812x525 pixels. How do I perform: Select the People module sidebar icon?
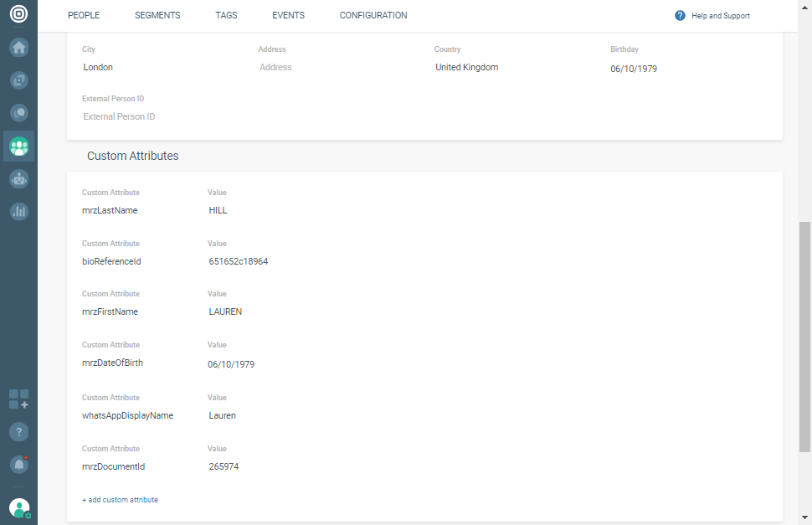pyautogui.click(x=18, y=146)
